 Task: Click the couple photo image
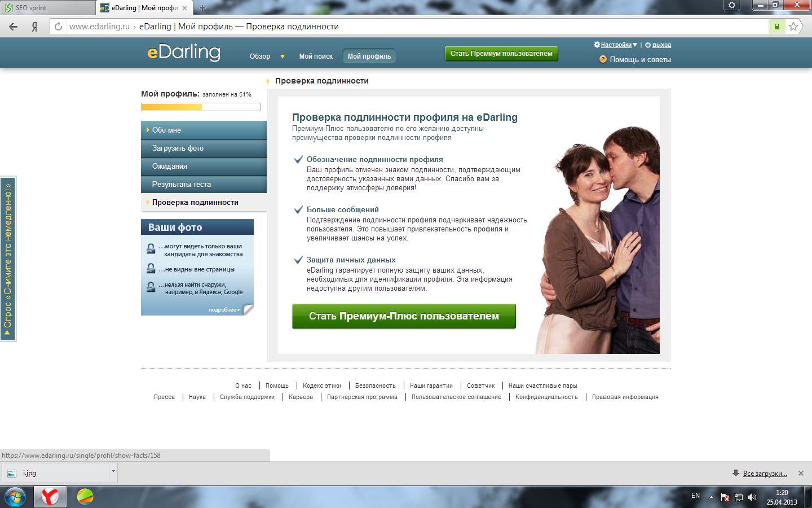pos(598,240)
